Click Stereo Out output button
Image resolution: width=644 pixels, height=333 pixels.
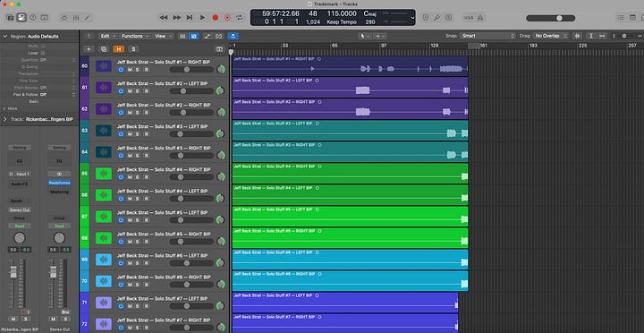(x=20, y=210)
